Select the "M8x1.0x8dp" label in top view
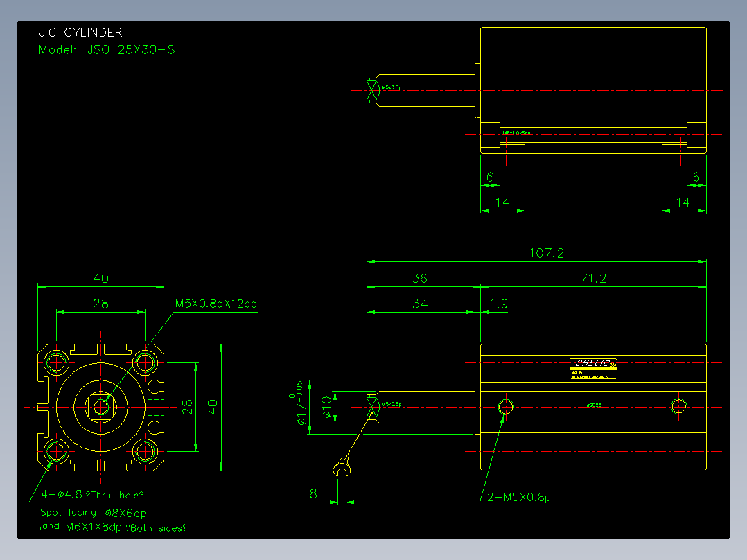The image size is (747, 560). point(517,133)
